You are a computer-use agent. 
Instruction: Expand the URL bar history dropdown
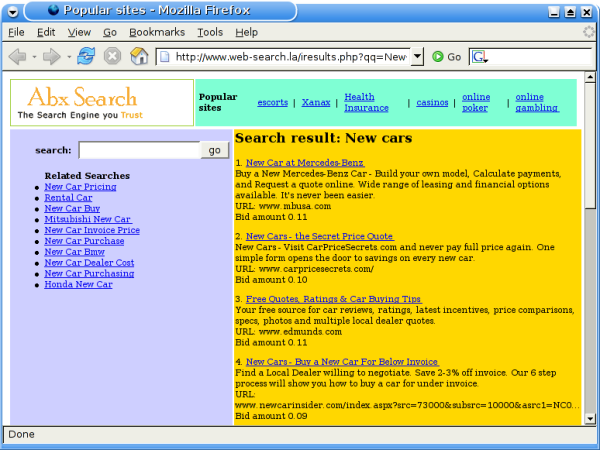[x=417, y=57]
